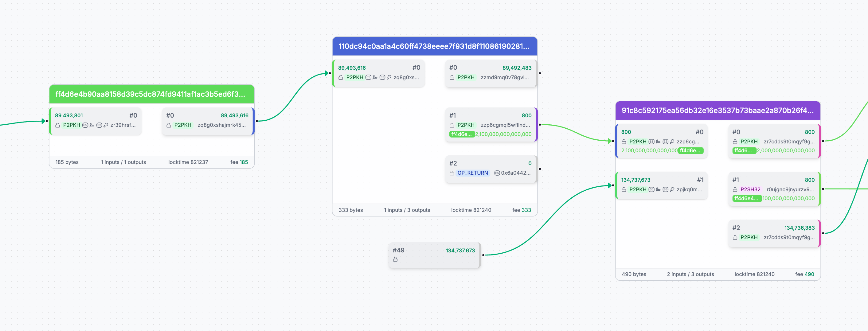Click the ff4d6e... token badge on the zzp6cgmql5wfllnd... output

tap(462, 134)
